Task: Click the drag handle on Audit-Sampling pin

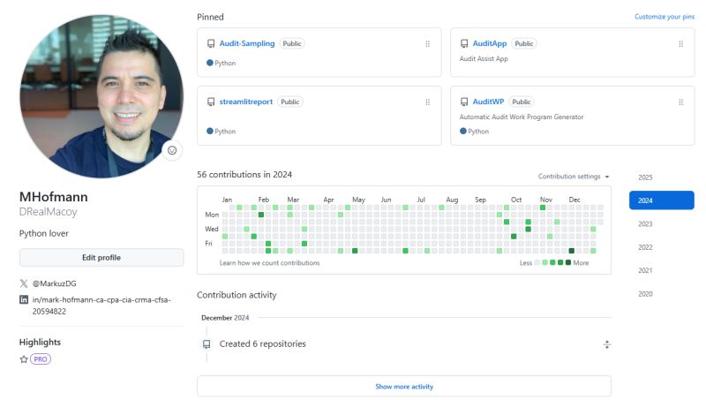Action: point(428,44)
